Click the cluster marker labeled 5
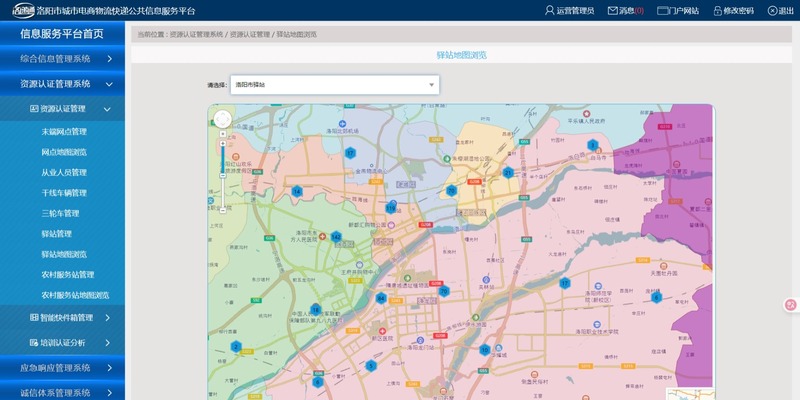Viewport: 800px width, 400px height. click(370, 365)
